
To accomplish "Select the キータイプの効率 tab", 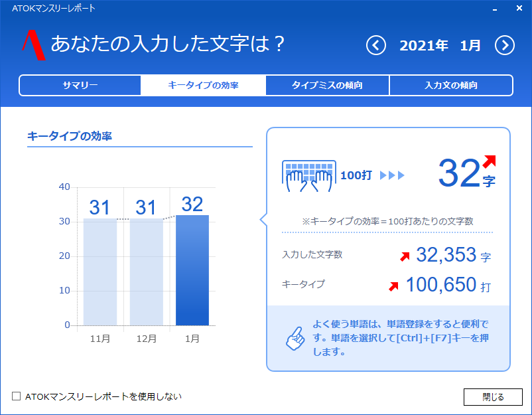I will (x=203, y=86).
